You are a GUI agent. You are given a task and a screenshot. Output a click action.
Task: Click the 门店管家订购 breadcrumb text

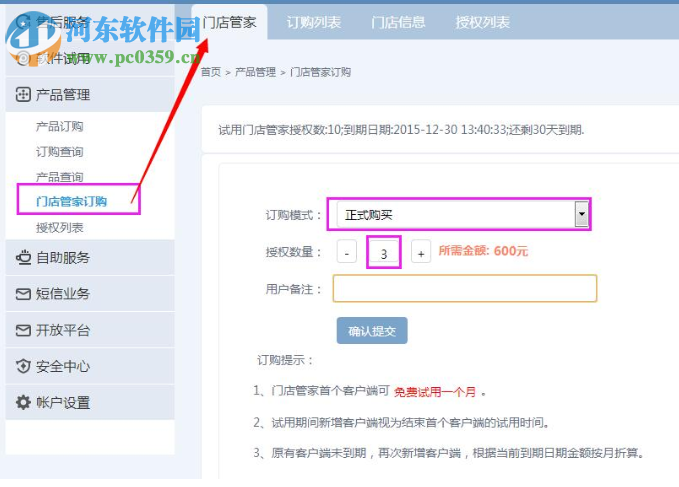click(320, 72)
